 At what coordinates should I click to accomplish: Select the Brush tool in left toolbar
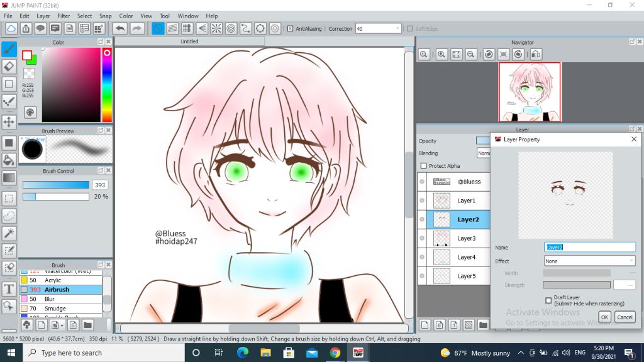coord(9,49)
